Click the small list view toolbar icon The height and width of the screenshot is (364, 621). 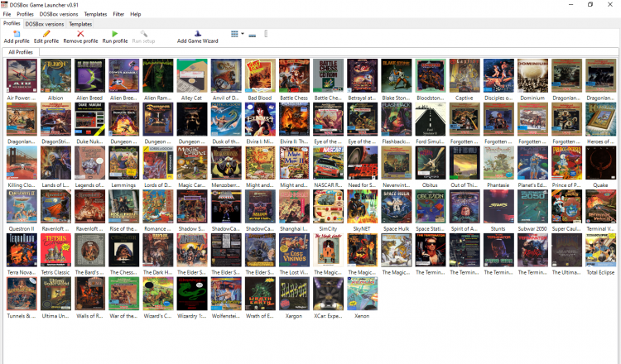point(253,35)
